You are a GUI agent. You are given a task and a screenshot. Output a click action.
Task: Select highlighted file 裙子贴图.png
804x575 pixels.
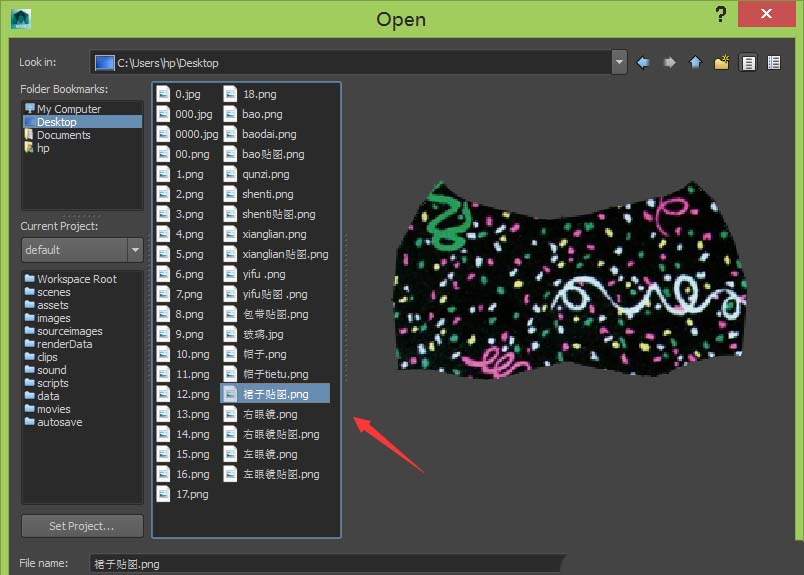(x=275, y=394)
